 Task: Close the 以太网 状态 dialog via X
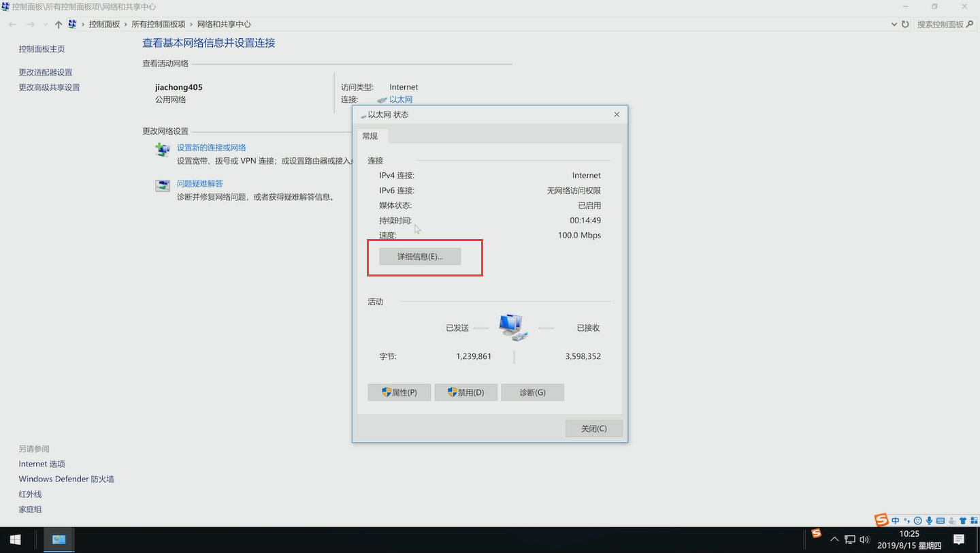click(x=617, y=114)
